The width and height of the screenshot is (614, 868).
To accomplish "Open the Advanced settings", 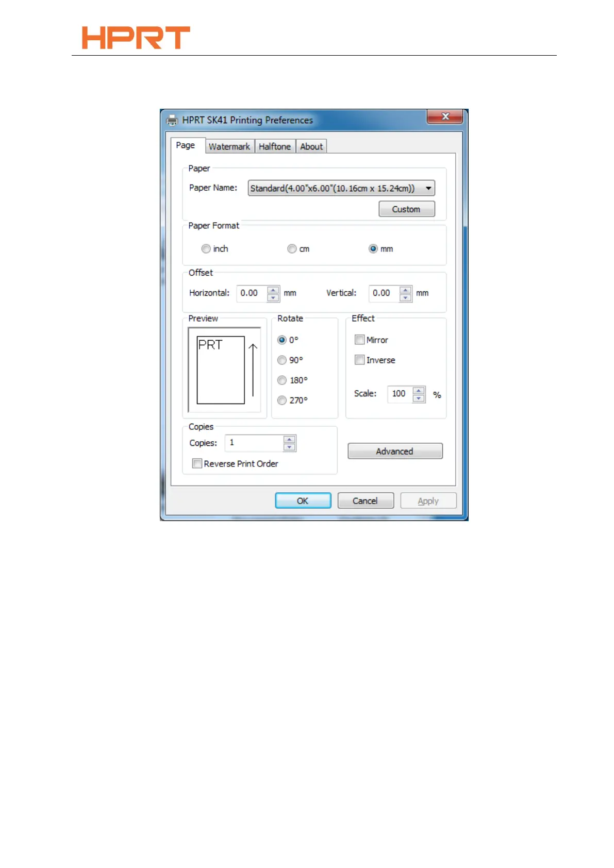I will tap(395, 451).
